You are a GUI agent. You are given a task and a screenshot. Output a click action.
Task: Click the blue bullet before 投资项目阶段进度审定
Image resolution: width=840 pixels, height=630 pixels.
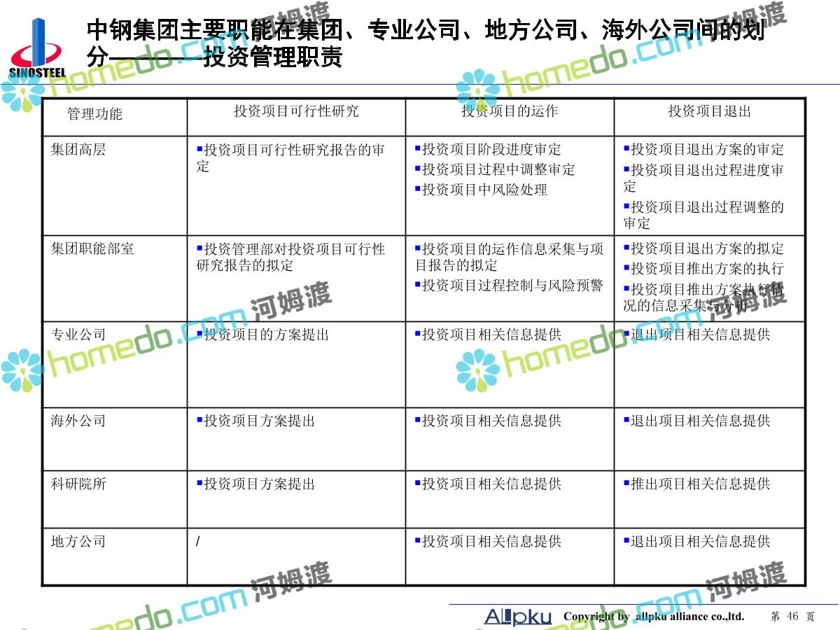point(417,148)
